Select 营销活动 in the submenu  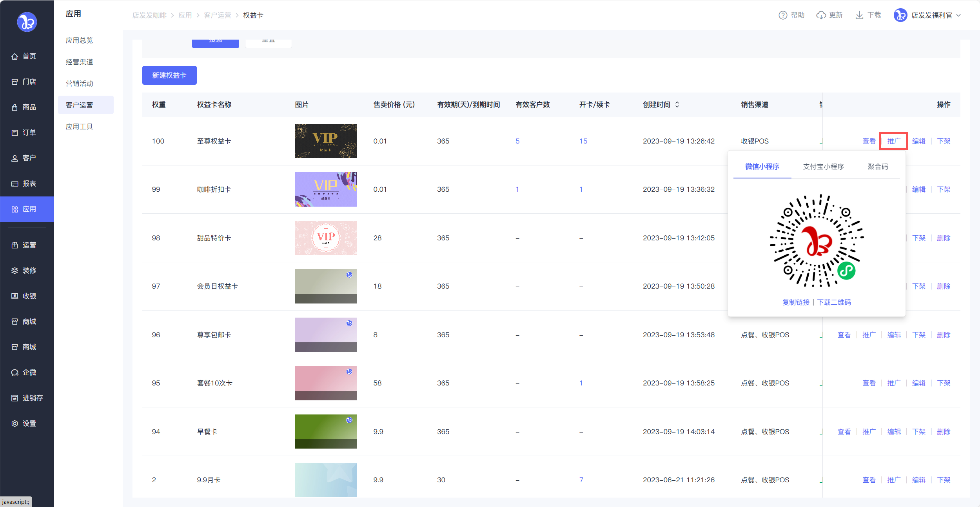(x=80, y=84)
